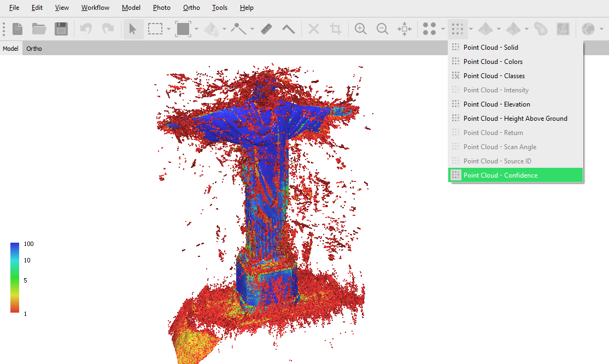Choose Point Cloud - Classes display
Screen dimensions: 609x364
494,76
